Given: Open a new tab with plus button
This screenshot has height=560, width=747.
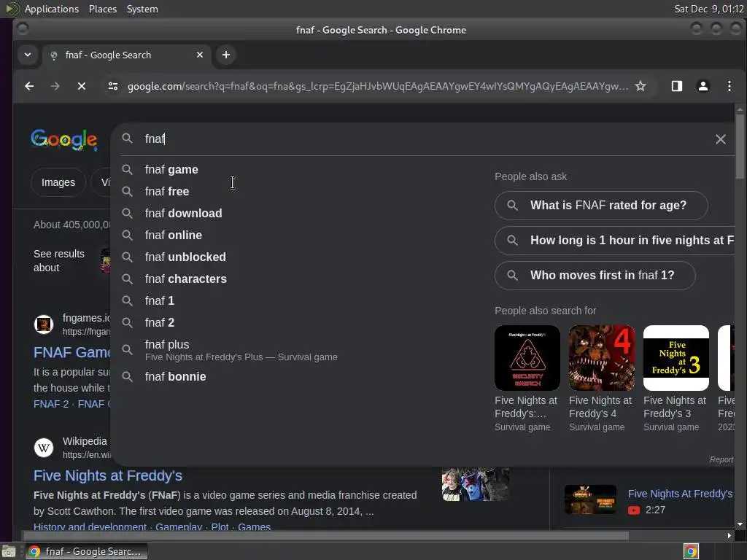Looking at the screenshot, I should click(226, 55).
